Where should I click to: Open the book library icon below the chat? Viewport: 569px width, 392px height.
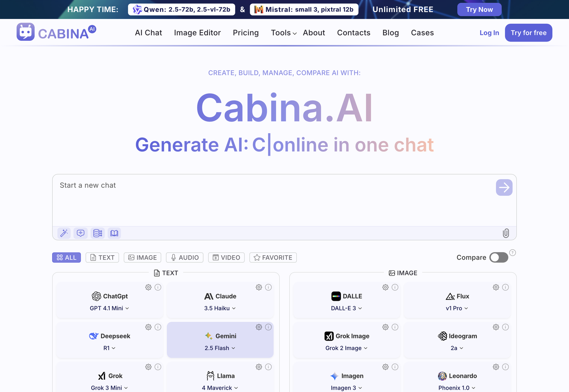point(114,233)
